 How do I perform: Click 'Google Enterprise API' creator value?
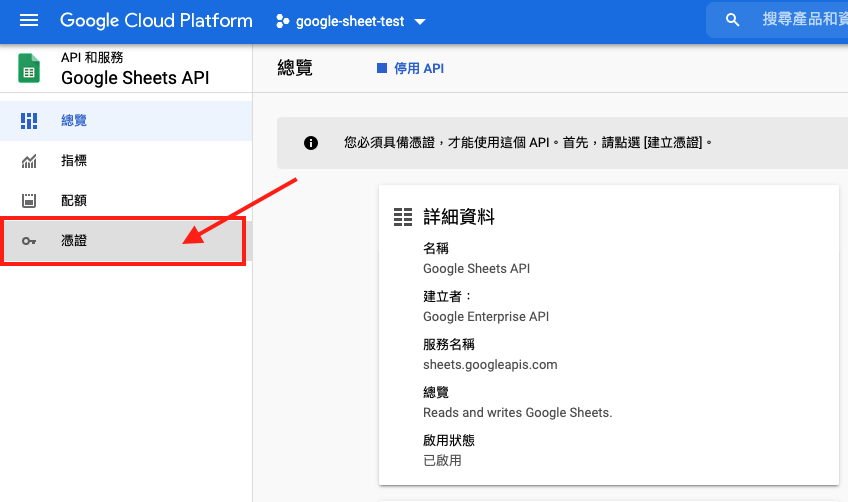point(486,316)
